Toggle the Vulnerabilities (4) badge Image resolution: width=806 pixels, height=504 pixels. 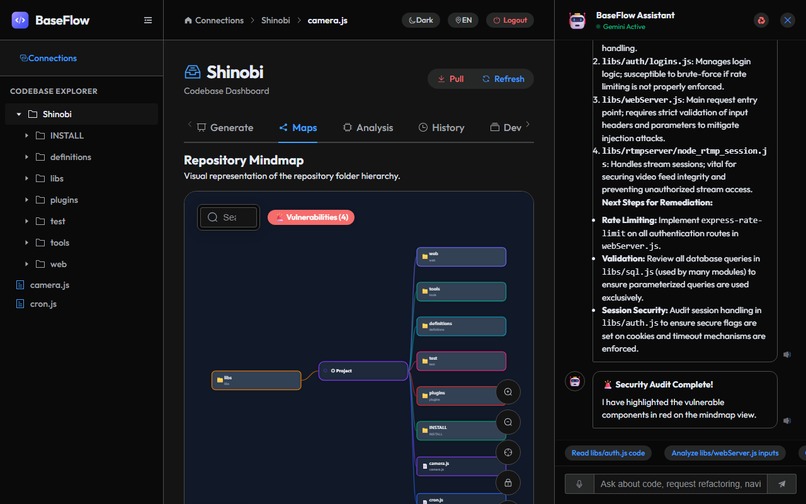click(311, 217)
